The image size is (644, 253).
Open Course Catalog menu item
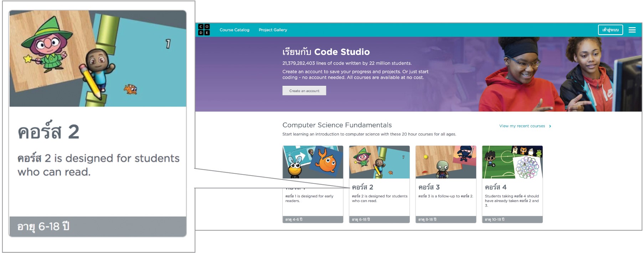pos(235,30)
